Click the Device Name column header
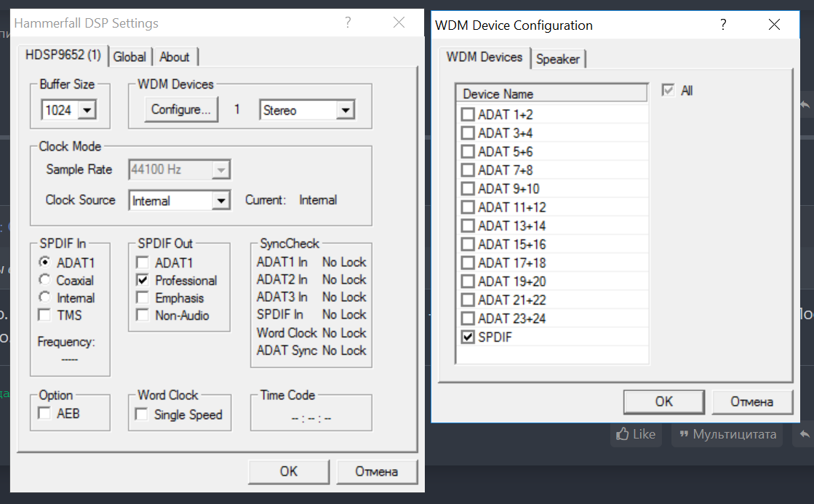814x504 pixels. pyautogui.click(x=552, y=93)
